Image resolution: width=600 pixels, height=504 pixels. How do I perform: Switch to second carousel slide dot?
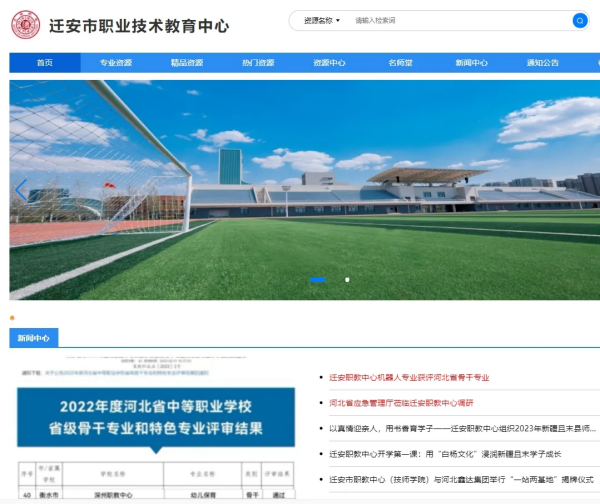click(x=347, y=280)
